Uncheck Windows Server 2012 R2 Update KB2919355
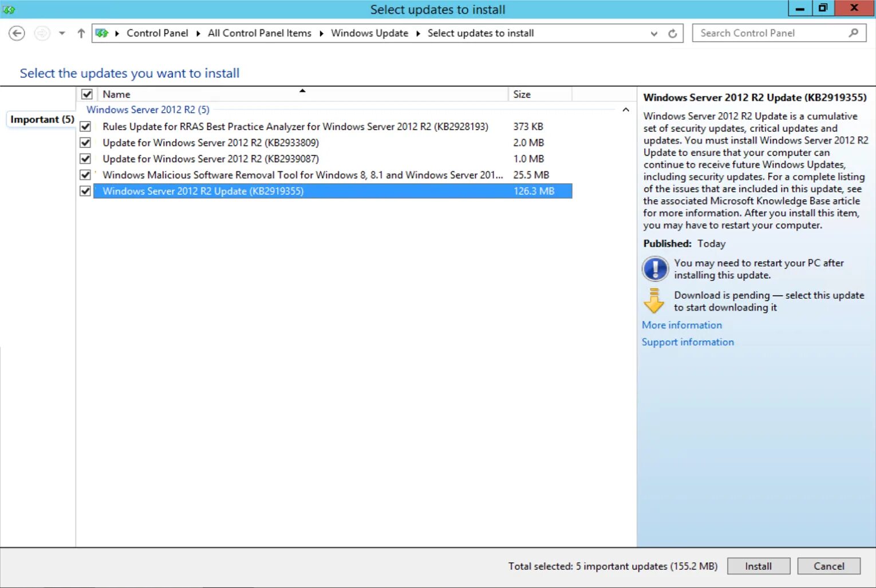876x588 pixels. 85,191
